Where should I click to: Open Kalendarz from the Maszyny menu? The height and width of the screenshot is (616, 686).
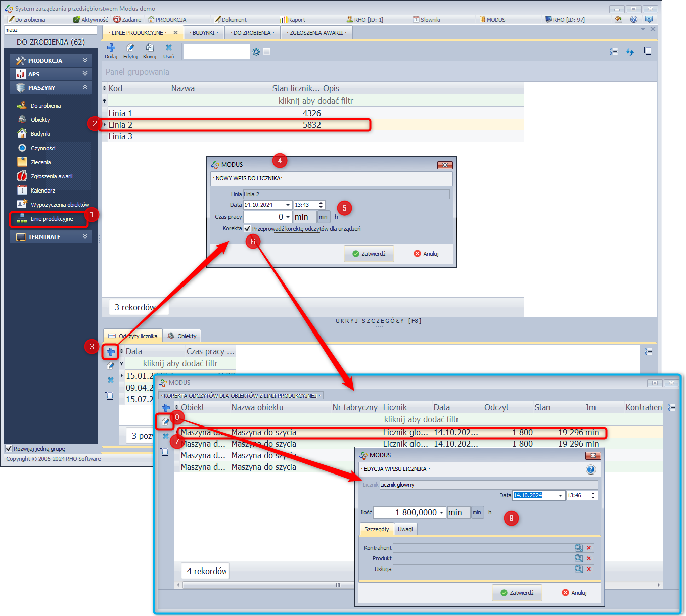[x=42, y=191]
